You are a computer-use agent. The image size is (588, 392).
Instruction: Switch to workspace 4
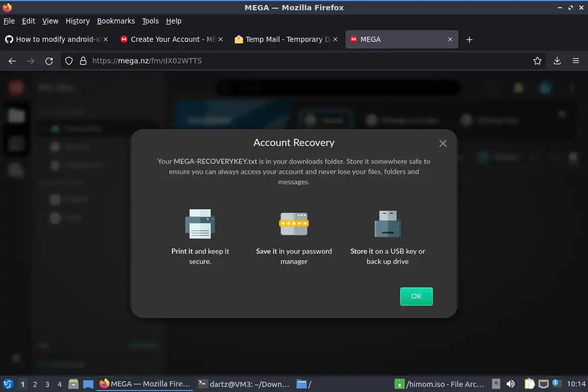60,384
